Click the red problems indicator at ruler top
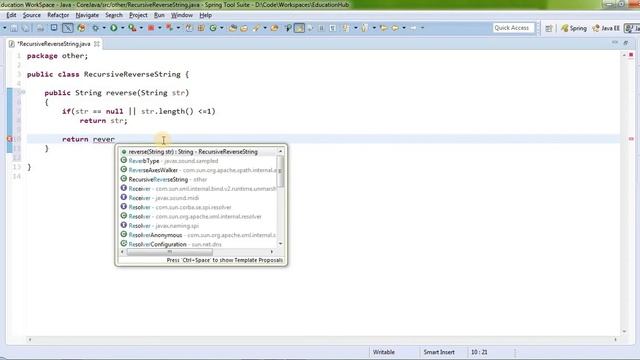The width and height of the screenshot is (640, 360). click(631, 54)
